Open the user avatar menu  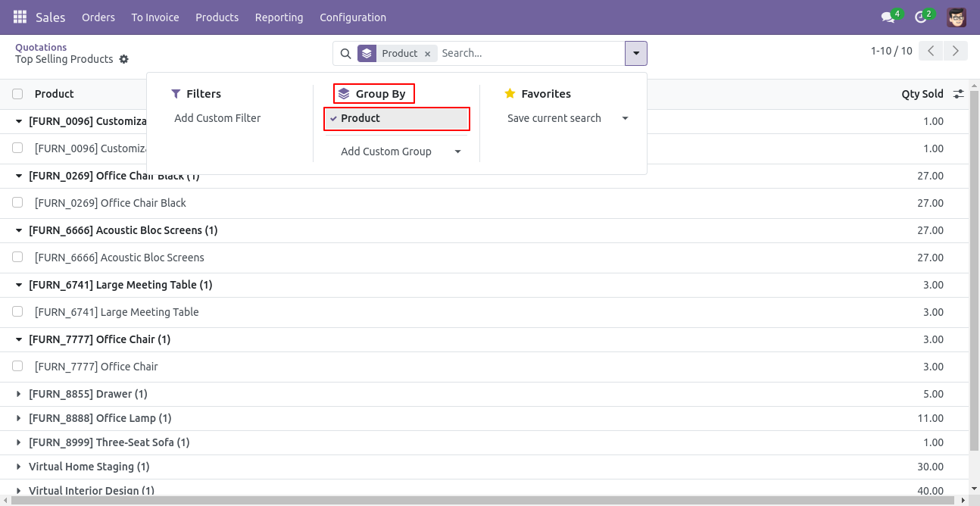point(957,17)
